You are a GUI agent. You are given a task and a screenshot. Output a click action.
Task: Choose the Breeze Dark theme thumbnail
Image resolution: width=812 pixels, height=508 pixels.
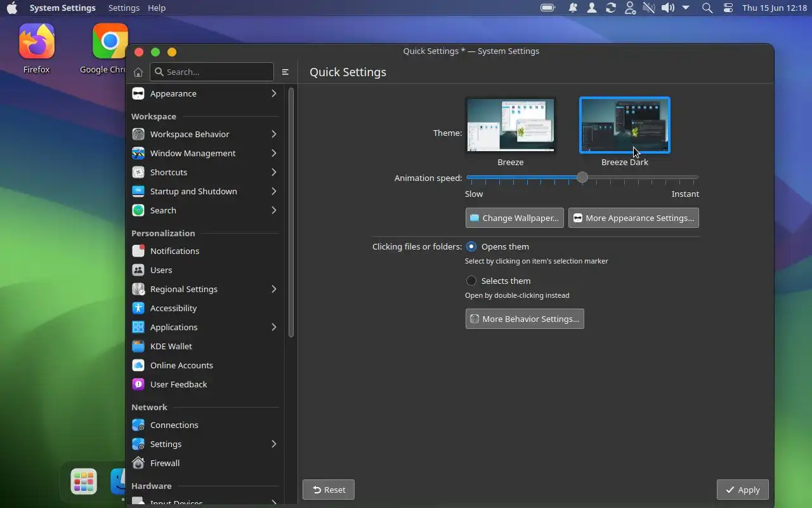(x=625, y=125)
